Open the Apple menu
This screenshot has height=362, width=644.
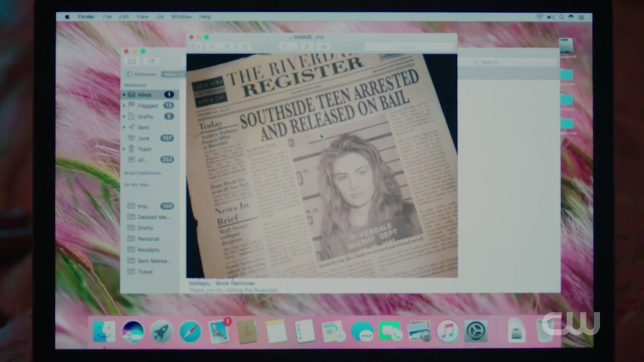(67, 17)
